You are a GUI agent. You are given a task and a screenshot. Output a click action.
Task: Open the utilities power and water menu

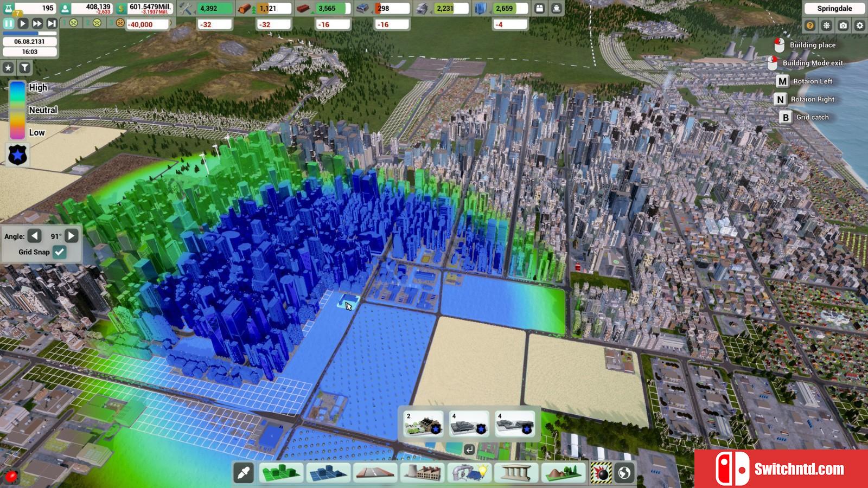coord(469,473)
